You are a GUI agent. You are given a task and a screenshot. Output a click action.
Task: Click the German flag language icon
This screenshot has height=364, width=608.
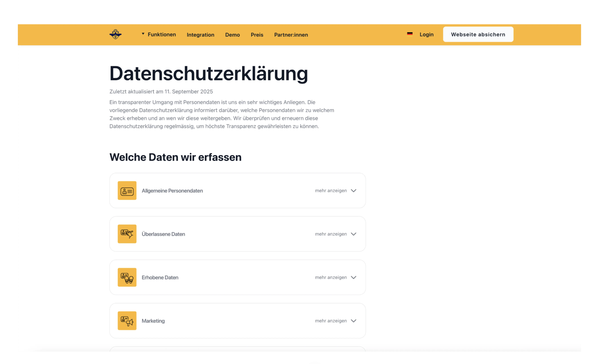click(410, 34)
